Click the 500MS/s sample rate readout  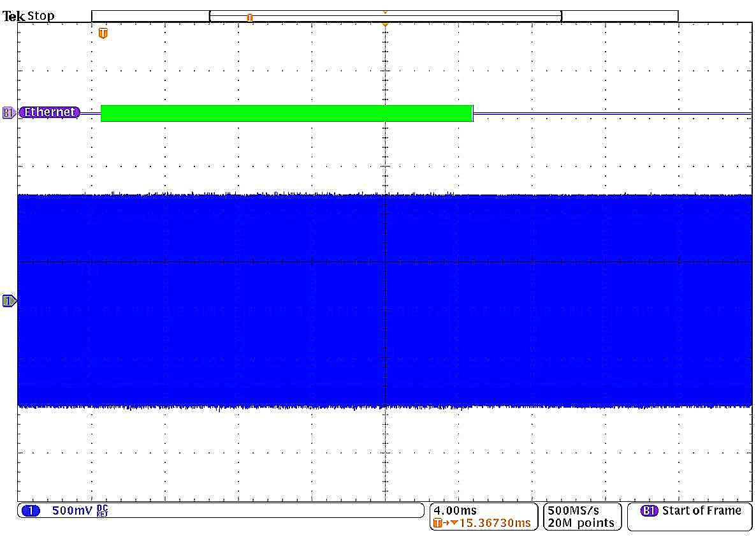[573, 510]
